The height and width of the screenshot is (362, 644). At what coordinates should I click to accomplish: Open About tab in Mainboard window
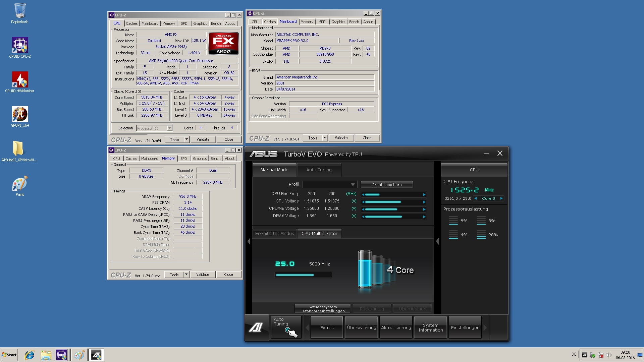click(368, 22)
